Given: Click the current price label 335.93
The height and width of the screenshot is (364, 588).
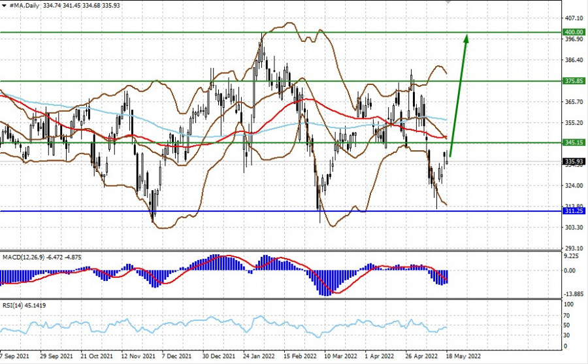Looking at the screenshot, I should click(x=574, y=161).
